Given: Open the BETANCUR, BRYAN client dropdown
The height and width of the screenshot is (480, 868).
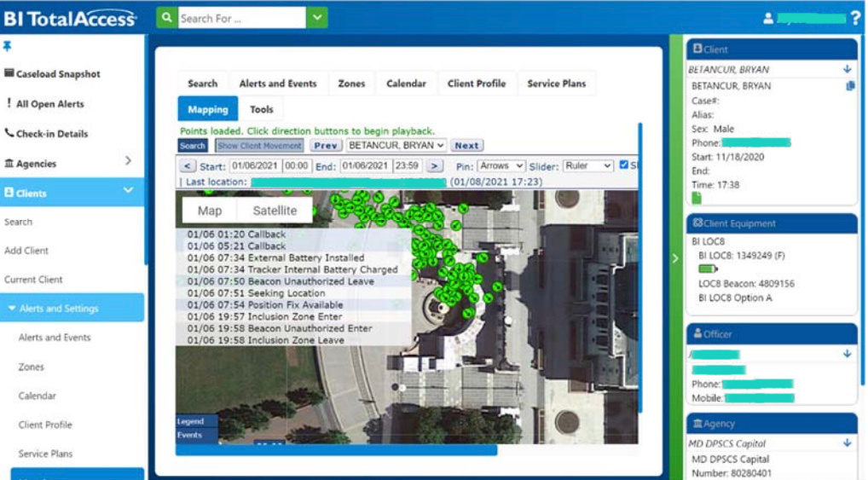Looking at the screenshot, I should pos(396,146).
